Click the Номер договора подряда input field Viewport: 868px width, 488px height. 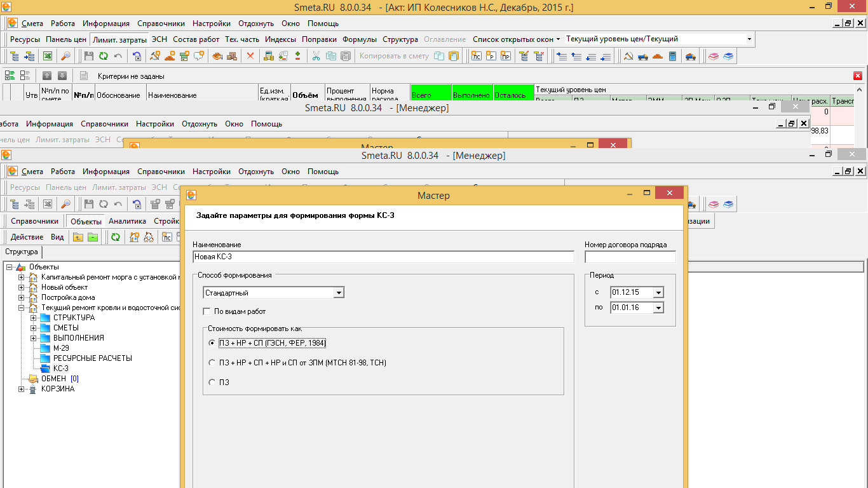(x=630, y=257)
